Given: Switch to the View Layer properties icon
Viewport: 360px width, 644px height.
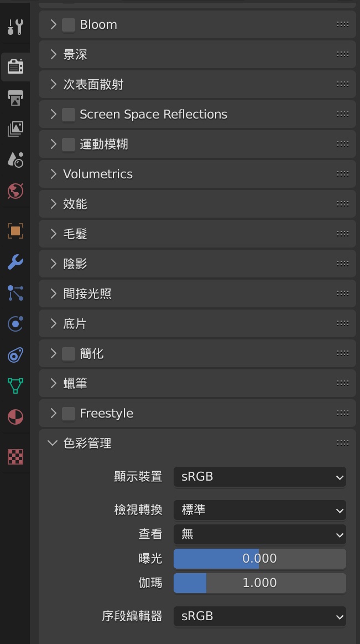Looking at the screenshot, I should pos(15,129).
